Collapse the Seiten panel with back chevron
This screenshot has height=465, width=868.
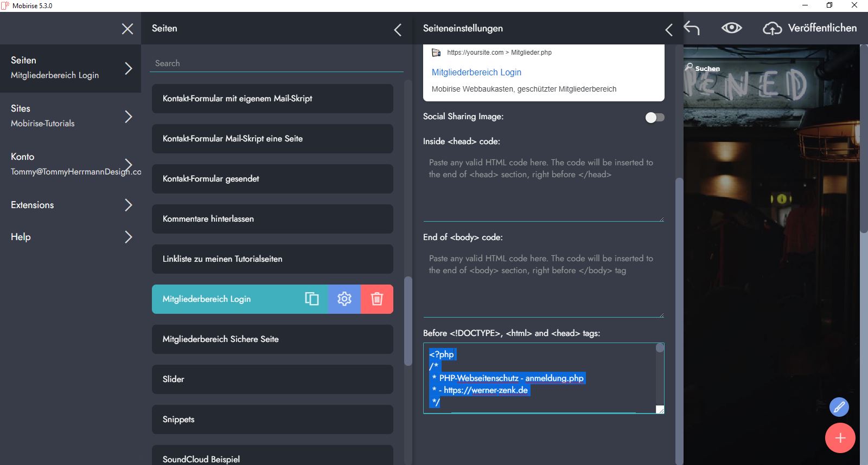398,30
